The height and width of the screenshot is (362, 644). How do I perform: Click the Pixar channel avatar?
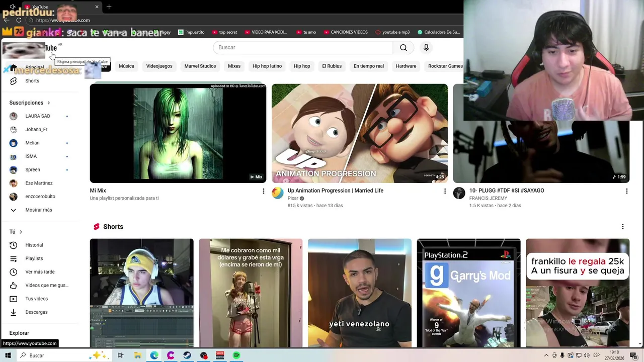(278, 193)
